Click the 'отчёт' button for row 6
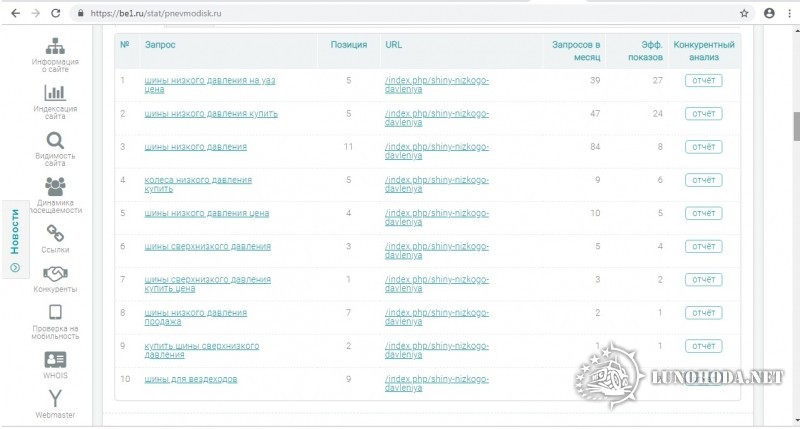 pos(703,246)
